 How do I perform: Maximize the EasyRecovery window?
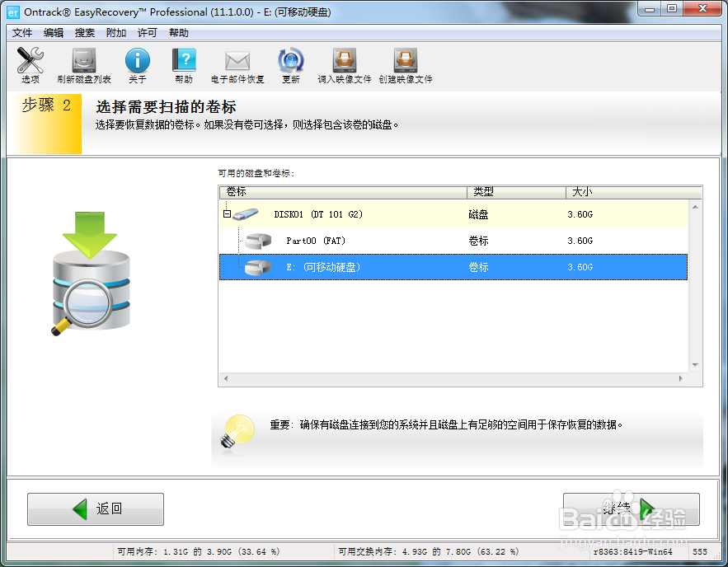(x=672, y=9)
